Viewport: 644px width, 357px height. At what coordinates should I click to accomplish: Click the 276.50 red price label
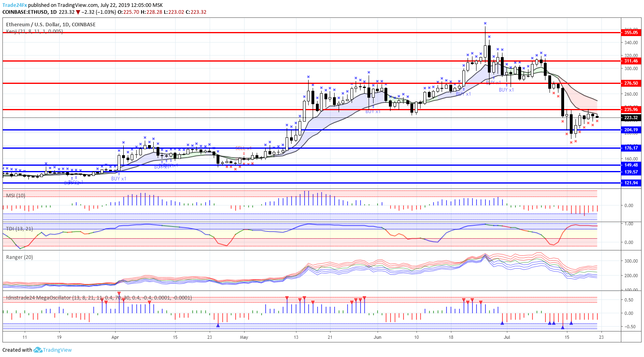pos(631,83)
